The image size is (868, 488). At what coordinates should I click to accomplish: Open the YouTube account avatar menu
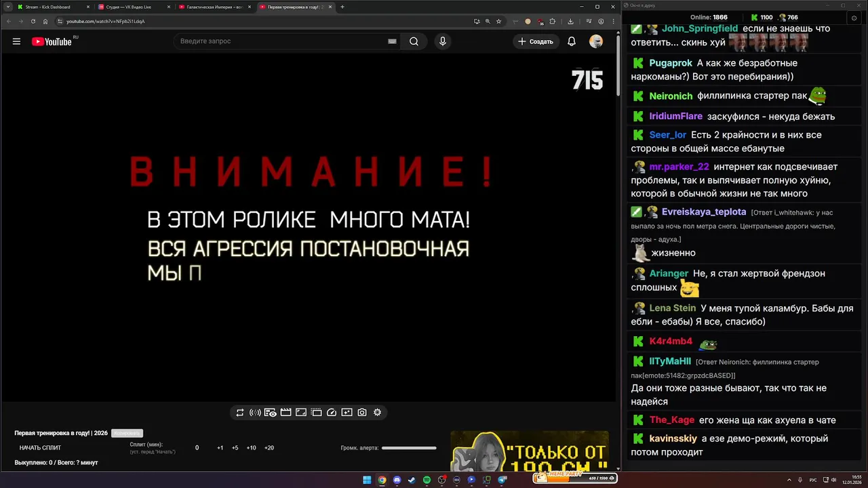click(x=596, y=41)
